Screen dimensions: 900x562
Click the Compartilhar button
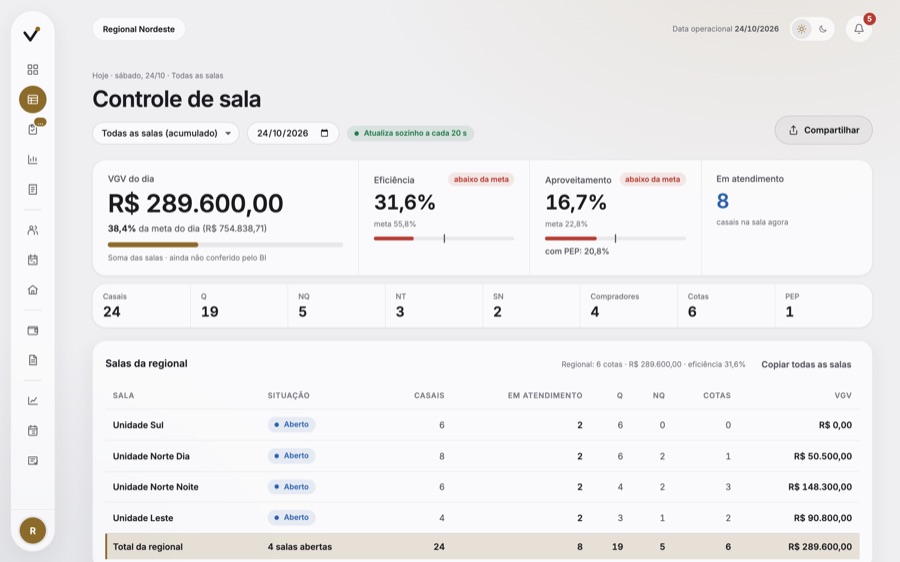[824, 130]
